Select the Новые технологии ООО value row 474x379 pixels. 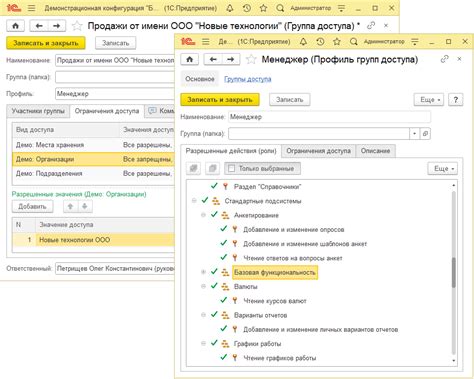point(93,240)
